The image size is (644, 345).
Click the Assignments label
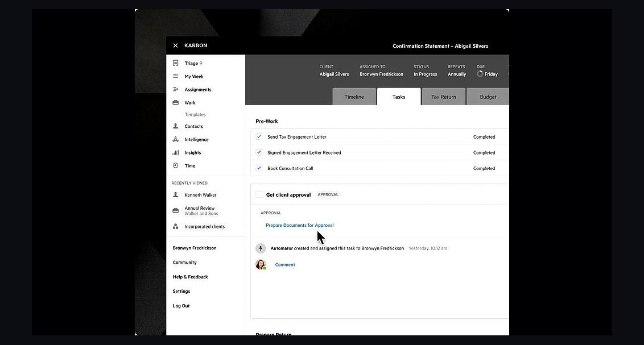tap(197, 89)
